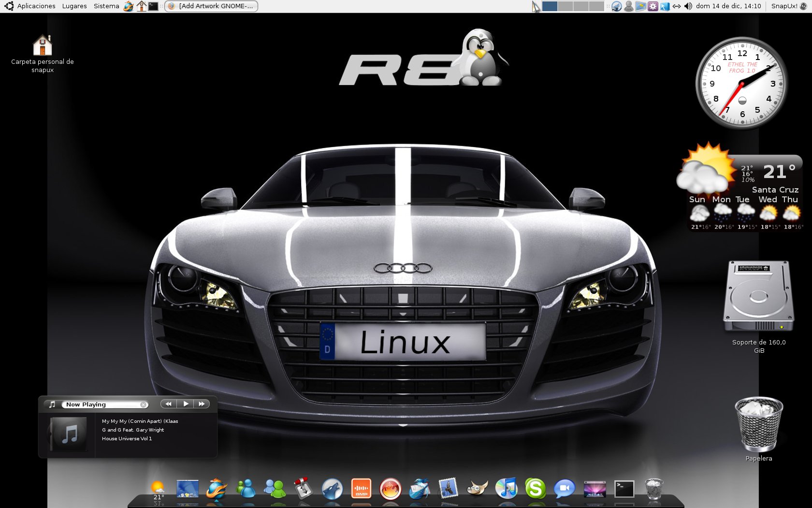This screenshot has height=508, width=812.
Task: Open the volume speaker applet
Action: pyautogui.click(x=688, y=6)
